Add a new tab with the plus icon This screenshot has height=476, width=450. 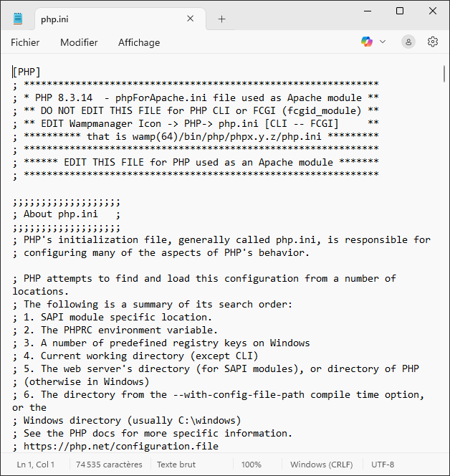(x=221, y=19)
